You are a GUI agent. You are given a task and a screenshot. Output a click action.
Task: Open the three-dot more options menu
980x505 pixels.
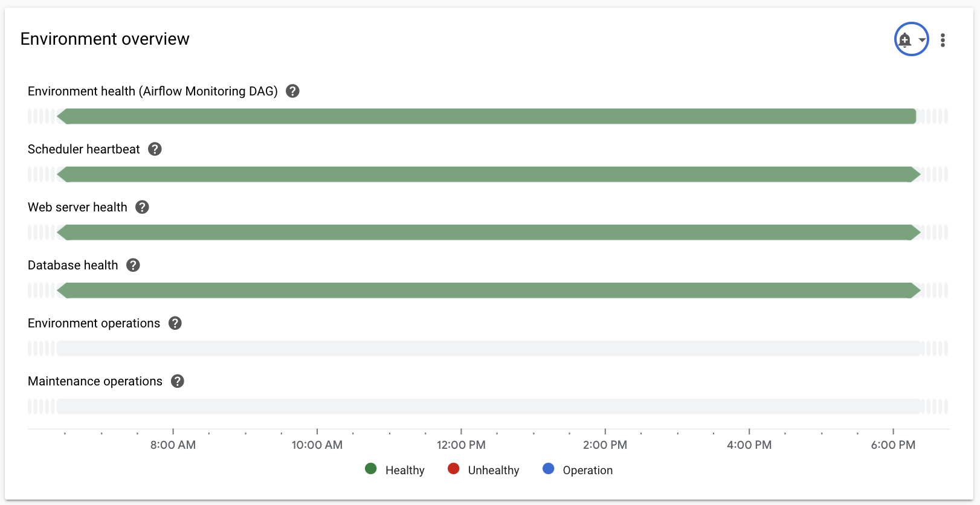[x=943, y=40]
